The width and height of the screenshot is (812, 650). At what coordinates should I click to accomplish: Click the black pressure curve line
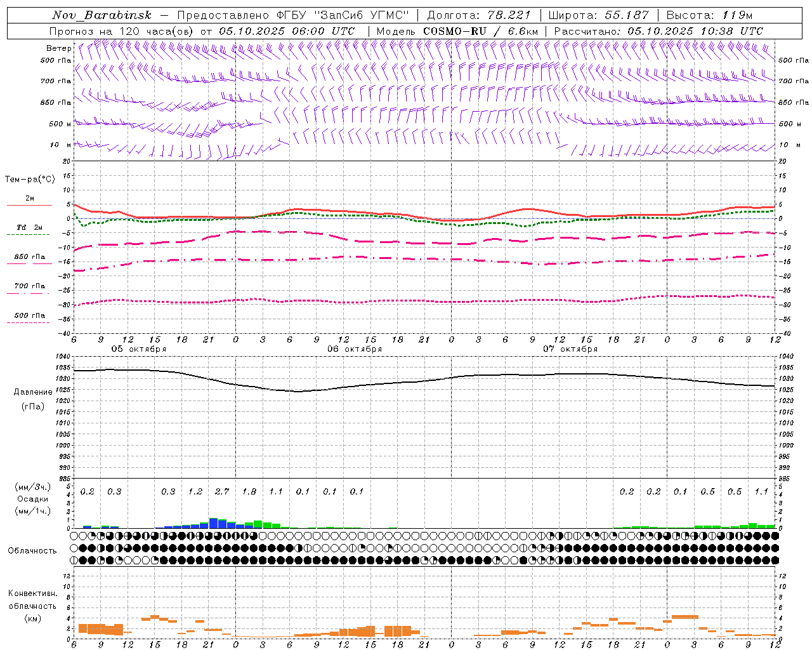[425, 380]
